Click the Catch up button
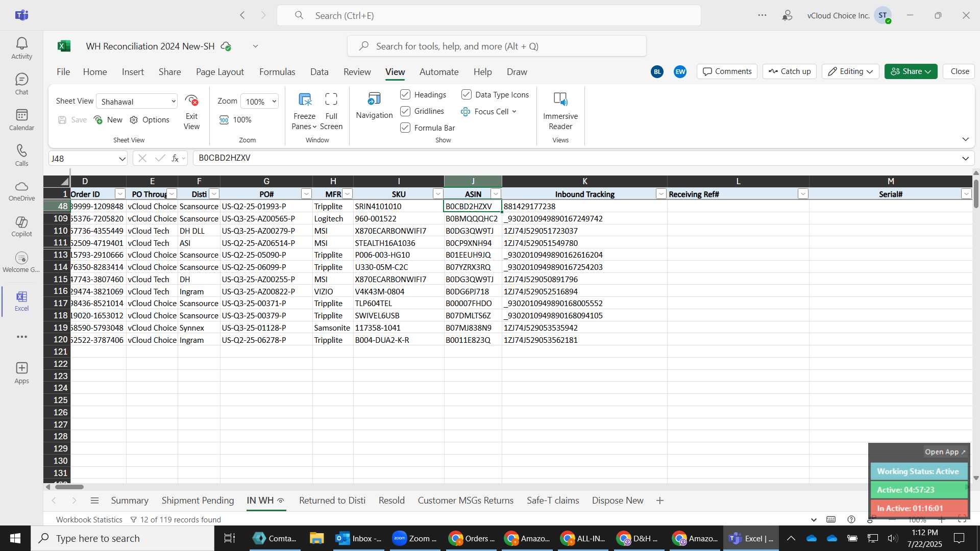The height and width of the screenshot is (551, 980). (790, 71)
